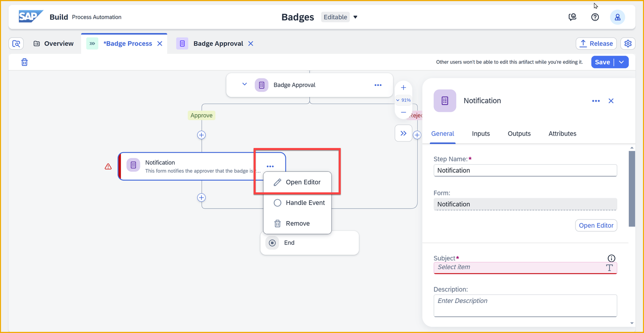
Task: Open more options in Notification side panel
Action: (x=596, y=101)
